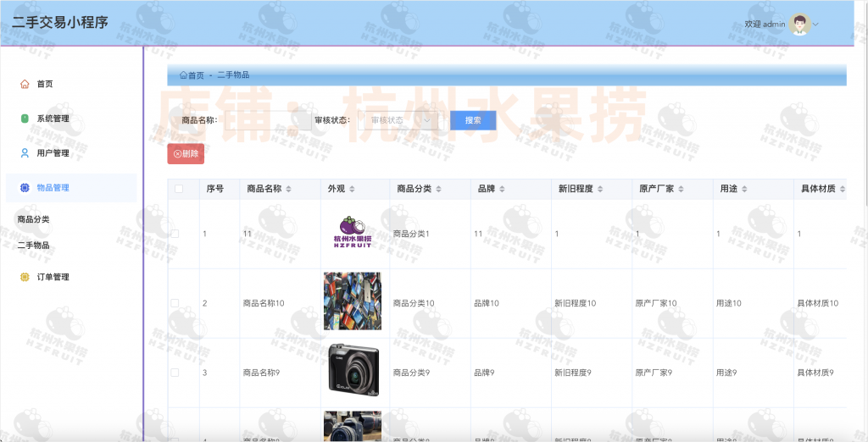Open 二手物品 submenu item
Screen dimensions: 868x442
point(34,246)
